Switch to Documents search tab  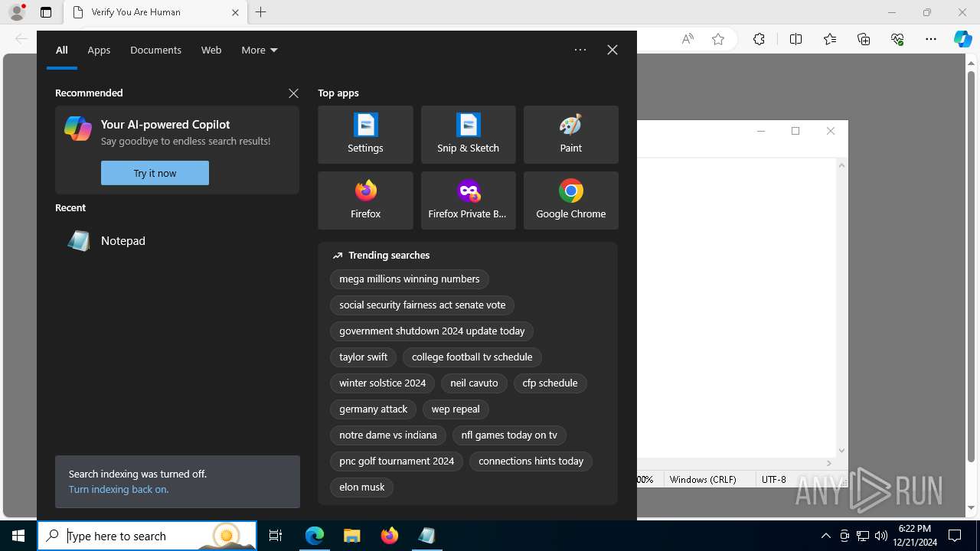(x=155, y=50)
